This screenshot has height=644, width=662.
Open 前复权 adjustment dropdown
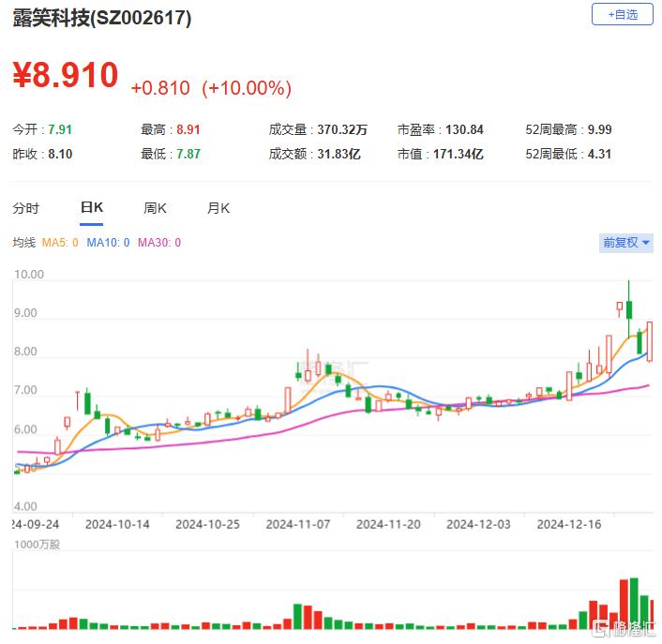tap(625, 243)
